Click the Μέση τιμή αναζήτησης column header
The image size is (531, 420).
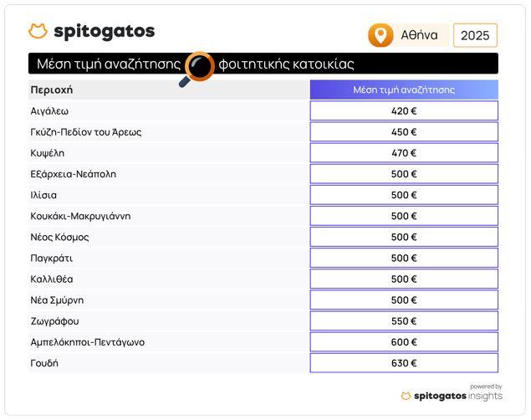(404, 90)
